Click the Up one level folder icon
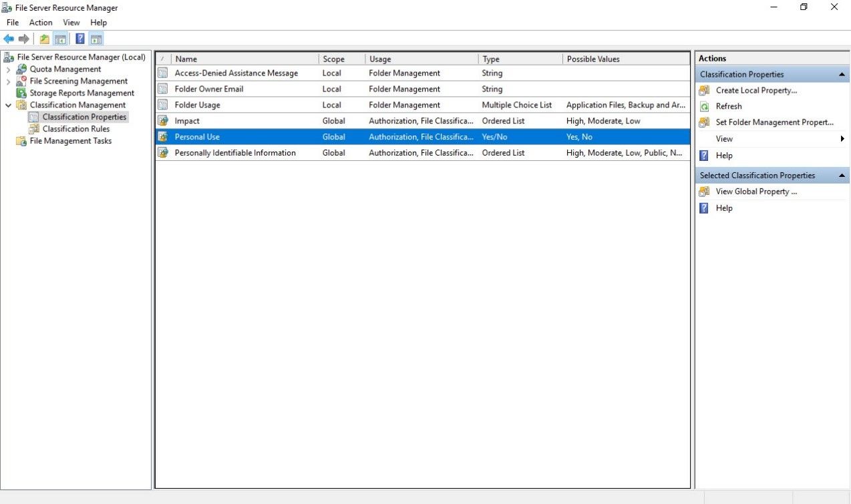This screenshot has width=851, height=504. point(44,39)
